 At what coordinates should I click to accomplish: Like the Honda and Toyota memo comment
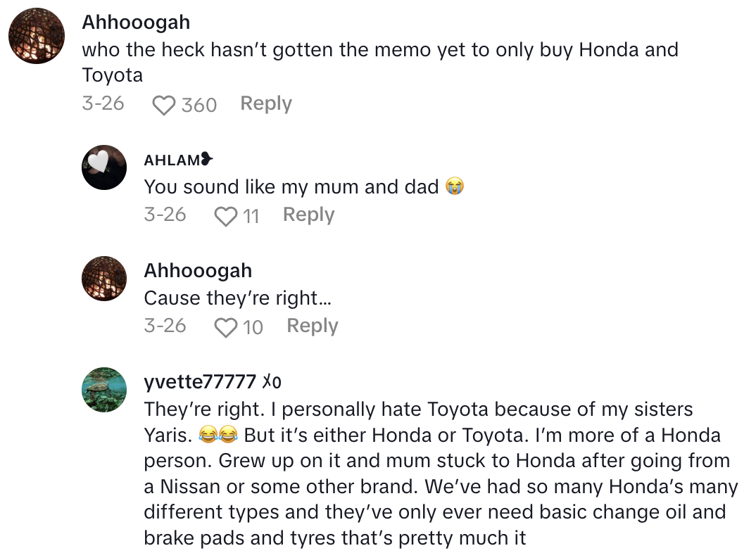click(x=164, y=106)
